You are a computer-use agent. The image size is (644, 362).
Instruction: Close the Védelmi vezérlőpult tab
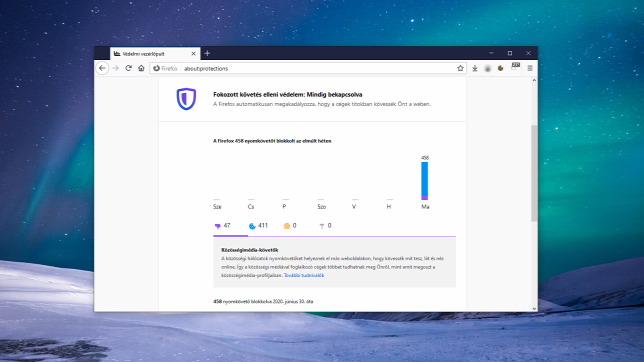click(193, 54)
